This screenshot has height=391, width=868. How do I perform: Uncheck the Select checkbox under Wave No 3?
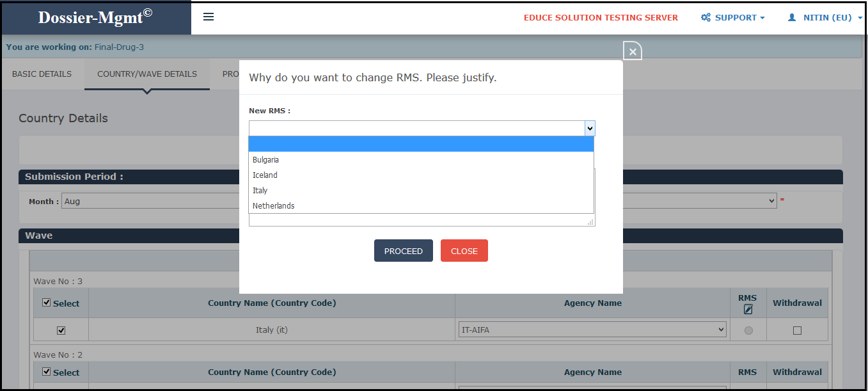coord(46,303)
